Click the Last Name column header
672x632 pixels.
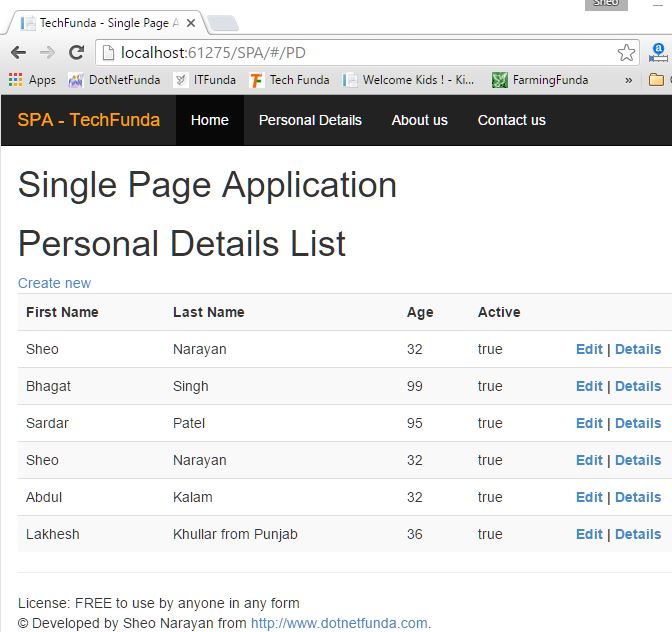point(209,312)
